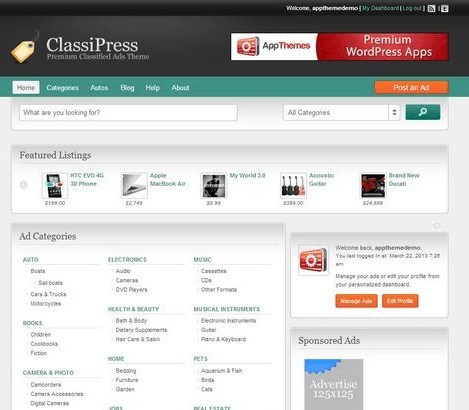Image resolution: width=469 pixels, height=410 pixels.
Task: Open the Motorcycles subcategory
Action: pos(46,303)
